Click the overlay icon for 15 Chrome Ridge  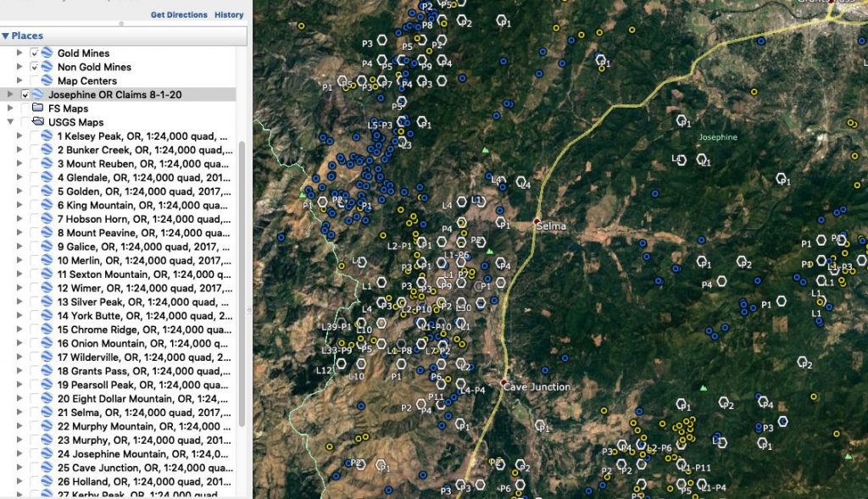point(47,330)
